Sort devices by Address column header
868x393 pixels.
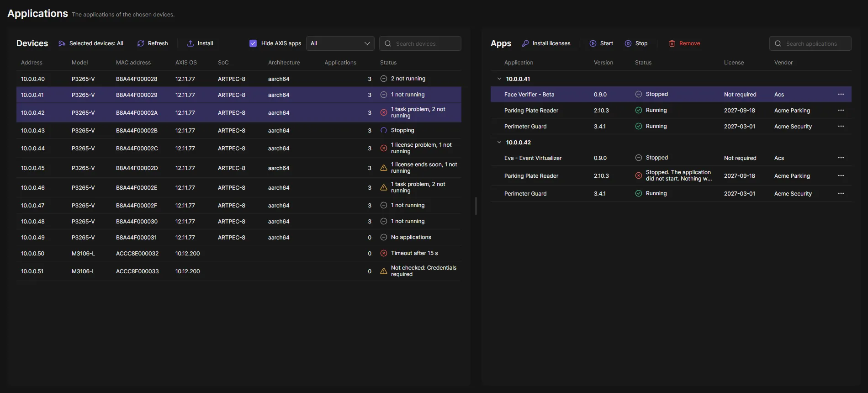[32, 63]
